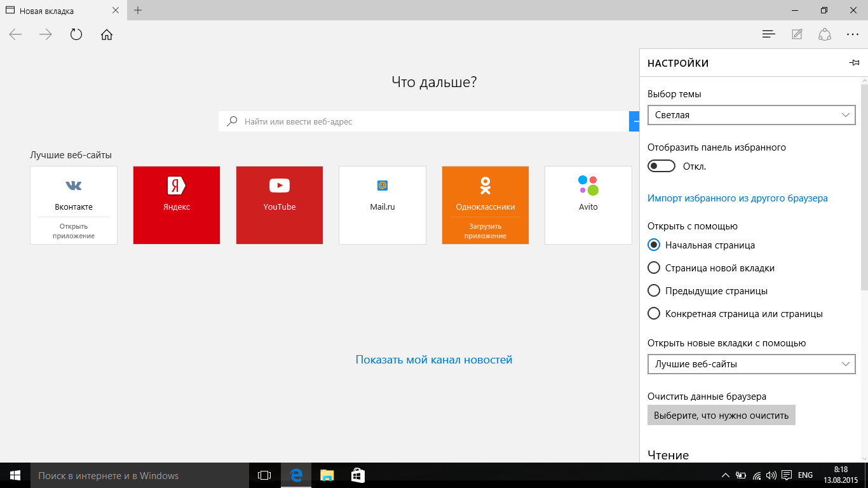The width and height of the screenshot is (868, 488).
Task: Select Конкретная страница или страницы option
Action: click(x=654, y=314)
